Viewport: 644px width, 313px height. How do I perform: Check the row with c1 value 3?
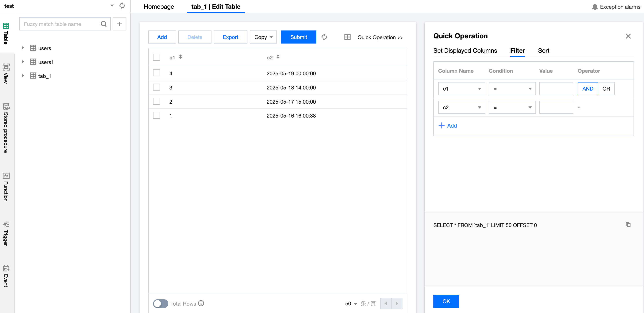[157, 87]
